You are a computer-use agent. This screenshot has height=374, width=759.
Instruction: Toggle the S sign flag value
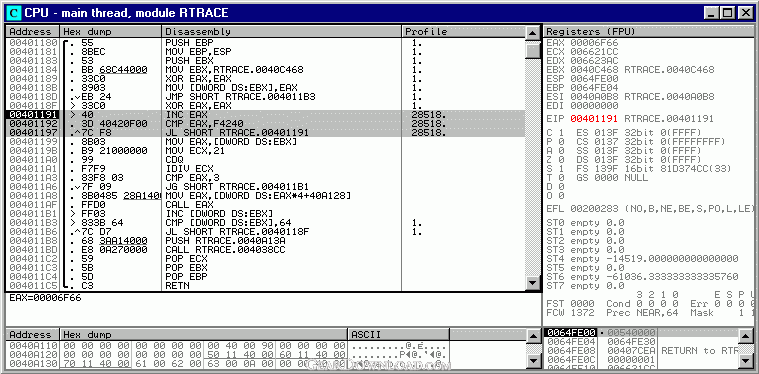pyautogui.click(x=562, y=168)
